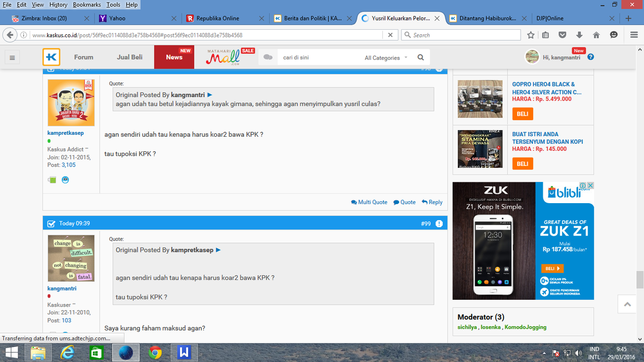Toggle checkbox on post #99 header
Screen dimensions: 644x362
[x=51, y=223]
